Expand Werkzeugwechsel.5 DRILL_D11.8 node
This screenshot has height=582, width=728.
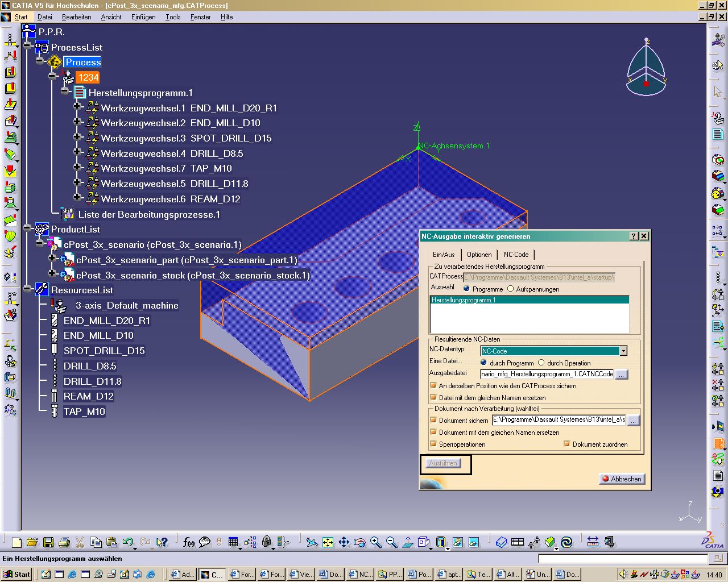(x=77, y=182)
